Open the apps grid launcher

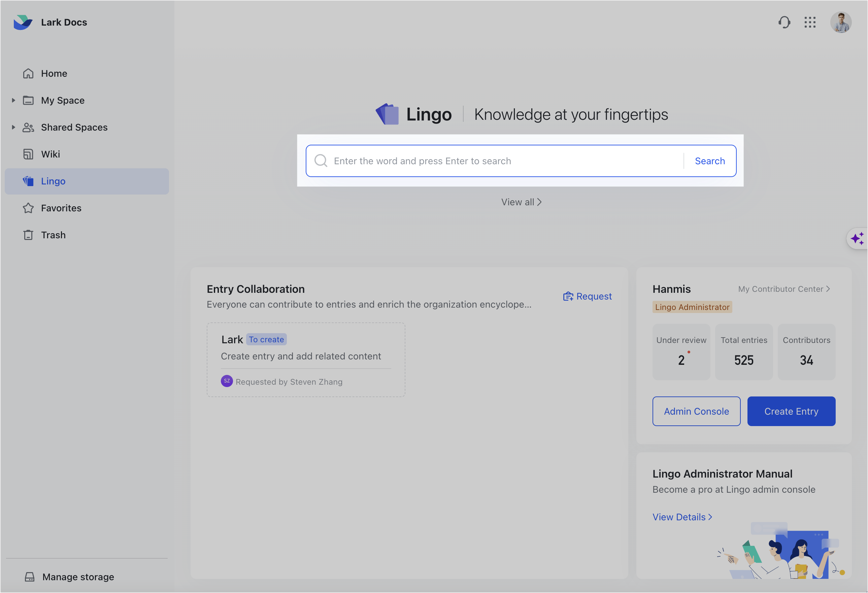click(810, 22)
